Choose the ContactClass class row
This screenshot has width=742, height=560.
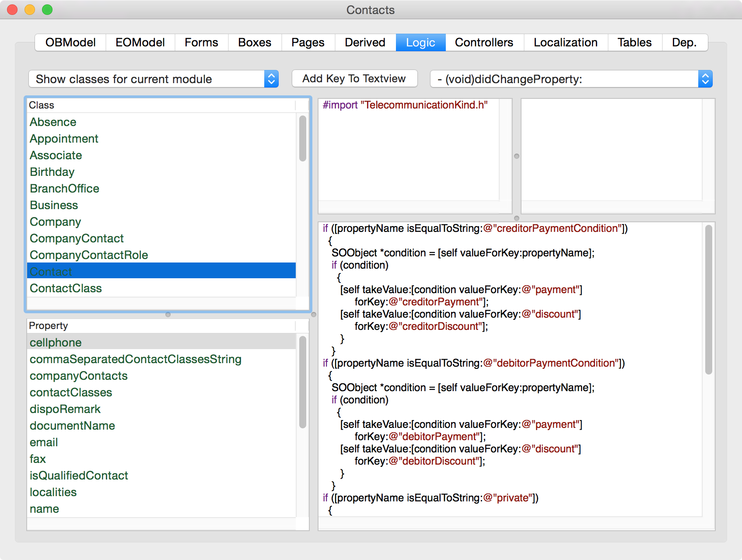66,288
